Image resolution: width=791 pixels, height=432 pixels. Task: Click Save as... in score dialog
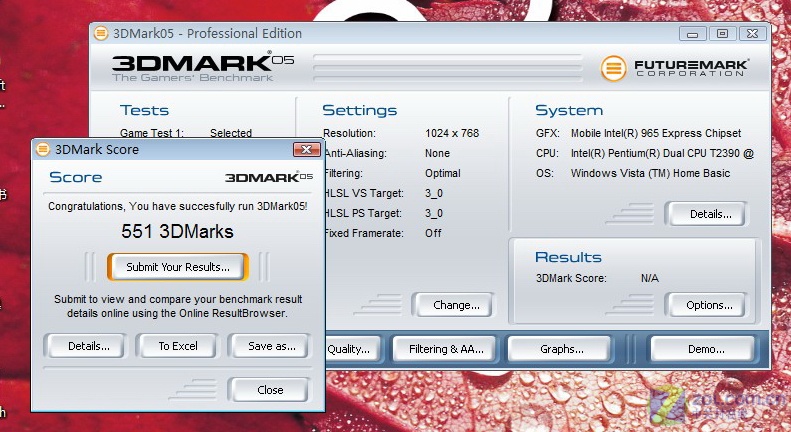click(x=269, y=346)
